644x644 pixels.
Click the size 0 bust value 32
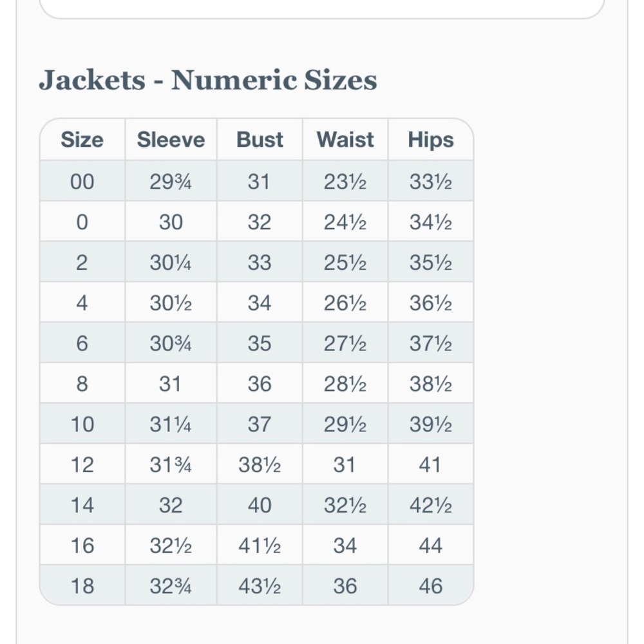pos(259,222)
